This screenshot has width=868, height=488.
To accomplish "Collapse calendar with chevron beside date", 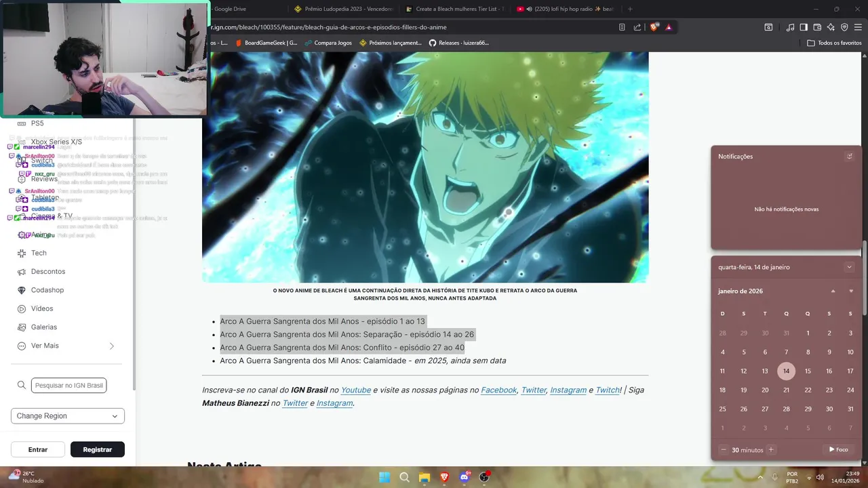I will (849, 267).
